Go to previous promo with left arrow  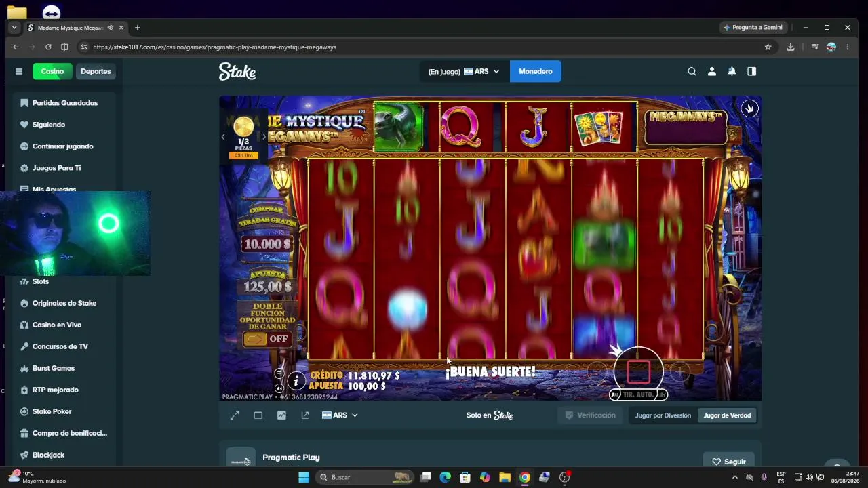(222, 137)
